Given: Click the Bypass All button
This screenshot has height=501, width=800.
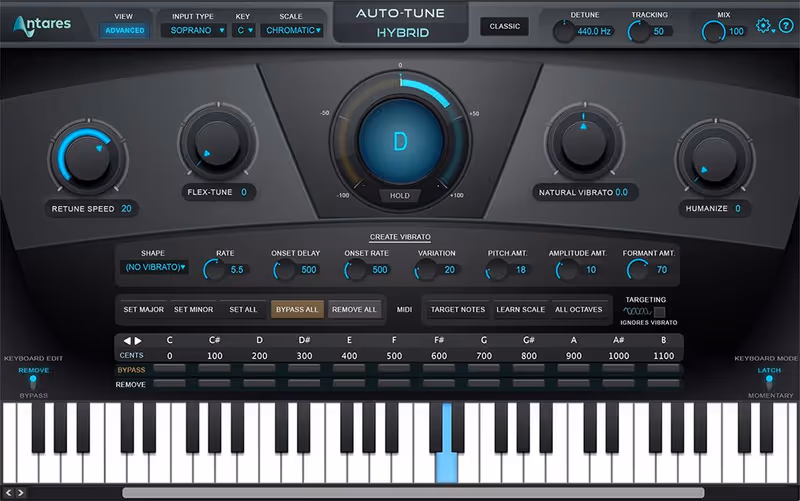Looking at the screenshot, I should tap(297, 309).
